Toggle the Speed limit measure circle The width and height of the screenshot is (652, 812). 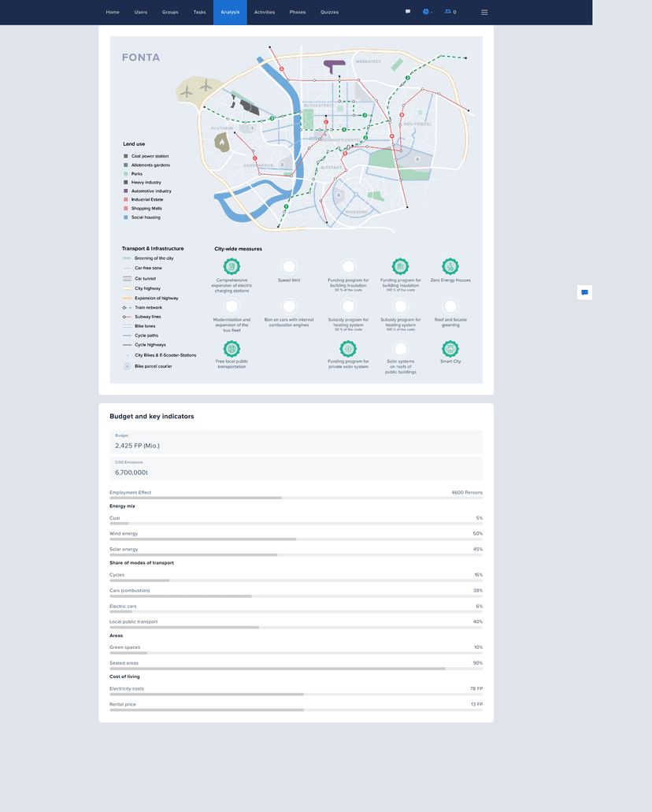[x=289, y=267]
